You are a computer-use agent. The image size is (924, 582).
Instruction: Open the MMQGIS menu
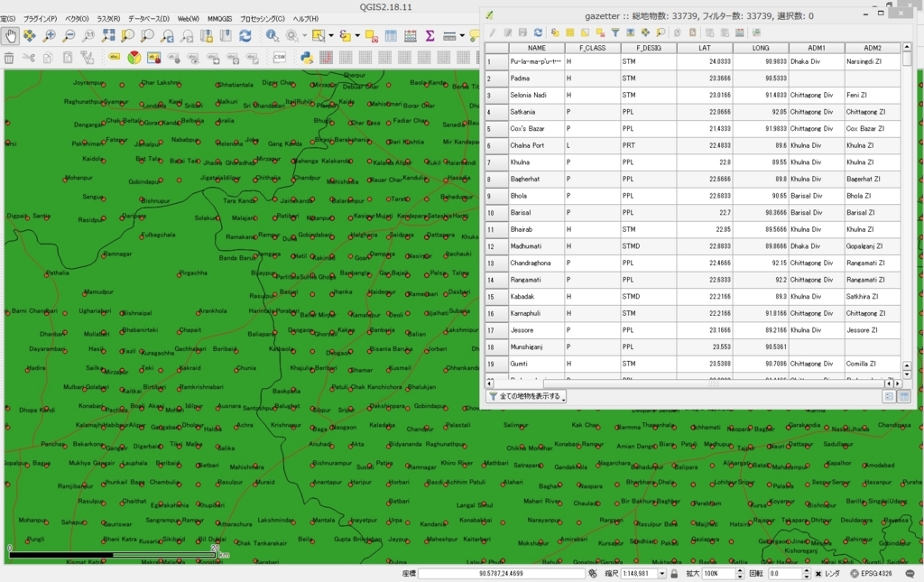[x=219, y=19]
